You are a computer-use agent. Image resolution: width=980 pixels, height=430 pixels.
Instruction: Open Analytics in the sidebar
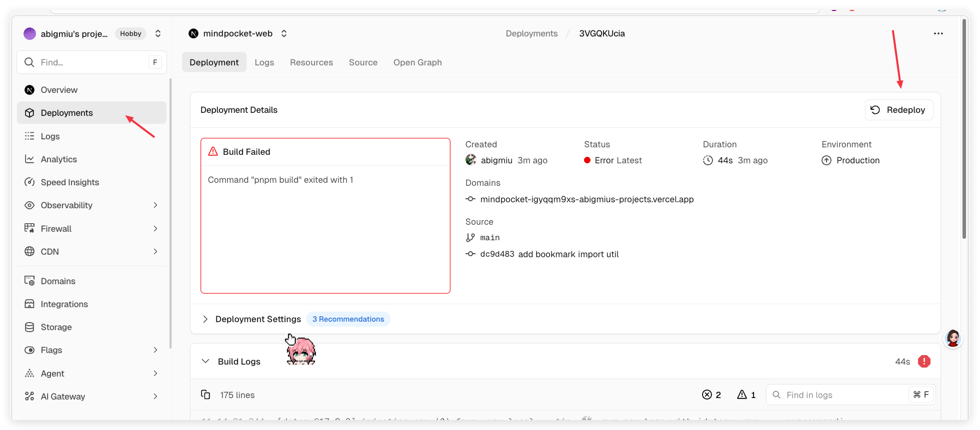pos(58,159)
